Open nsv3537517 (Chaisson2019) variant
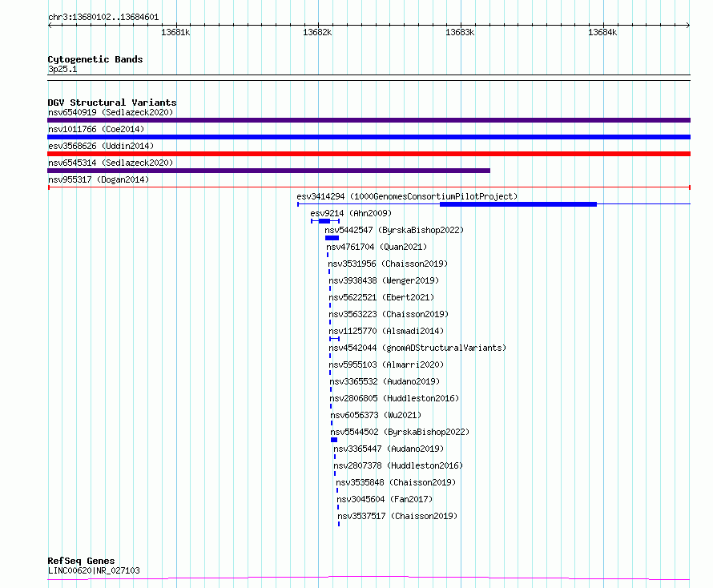This screenshot has width=713, height=588. pyautogui.click(x=397, y=516)
